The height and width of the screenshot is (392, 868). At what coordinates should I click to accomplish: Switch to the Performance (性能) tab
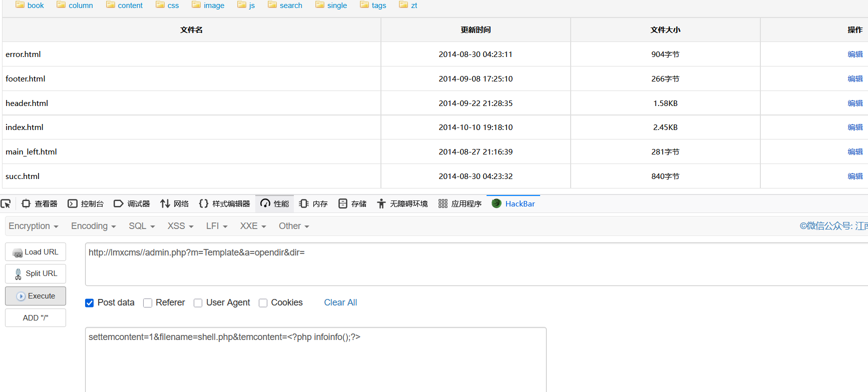[275, 203]
